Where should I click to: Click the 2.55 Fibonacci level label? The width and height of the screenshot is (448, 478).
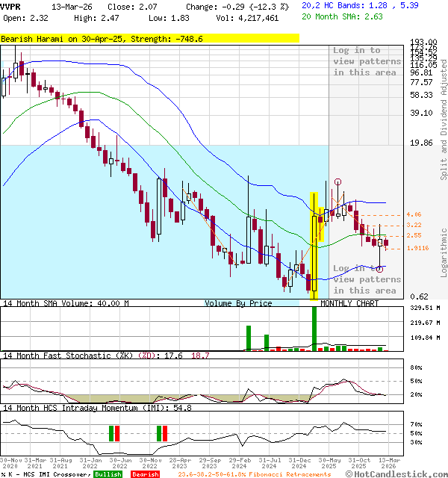[414, 235]
